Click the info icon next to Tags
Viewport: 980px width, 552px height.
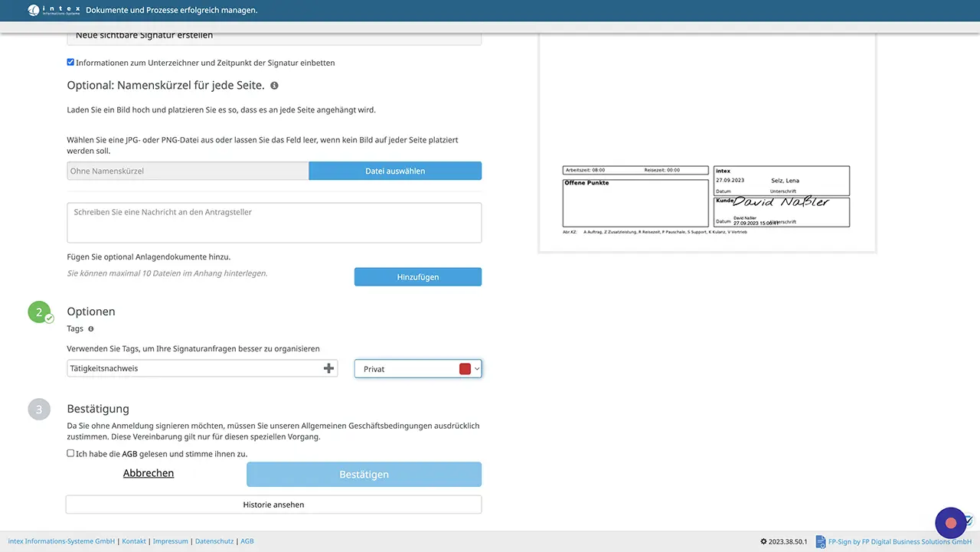coord(91,329)
